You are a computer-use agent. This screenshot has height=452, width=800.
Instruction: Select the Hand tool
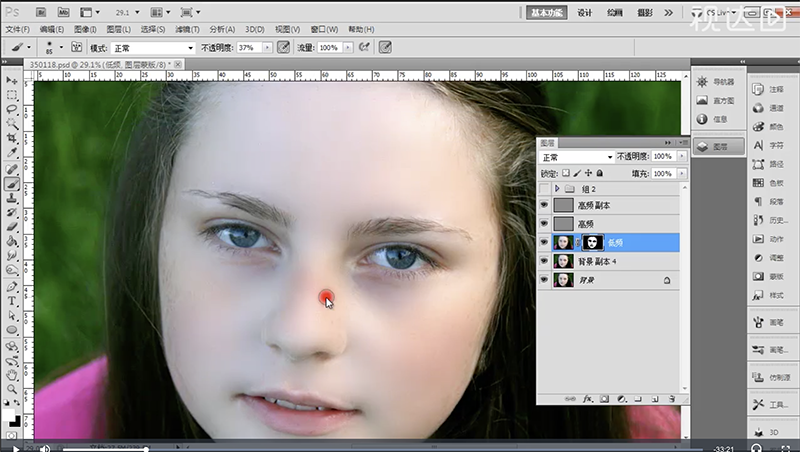(x=12, y=375)
